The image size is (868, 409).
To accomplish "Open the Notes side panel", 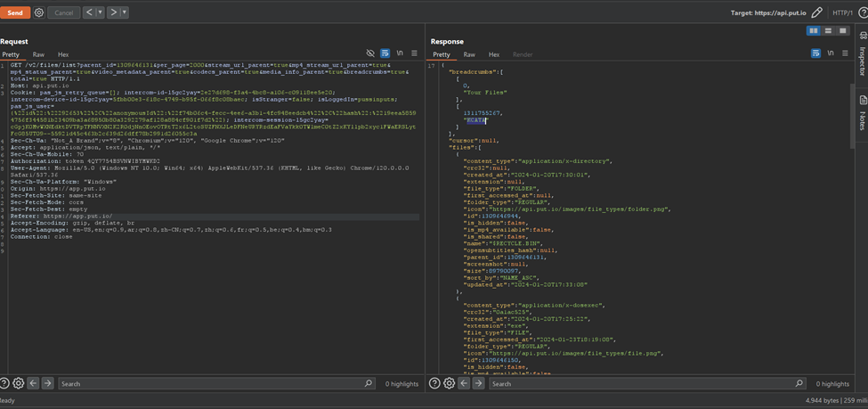I will (862, 113).
